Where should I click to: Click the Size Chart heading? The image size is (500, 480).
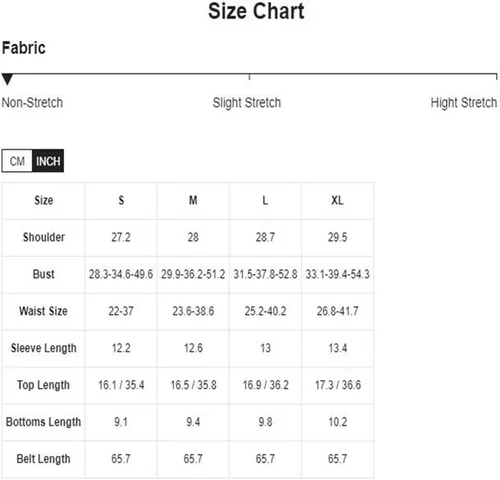(256, 11)
